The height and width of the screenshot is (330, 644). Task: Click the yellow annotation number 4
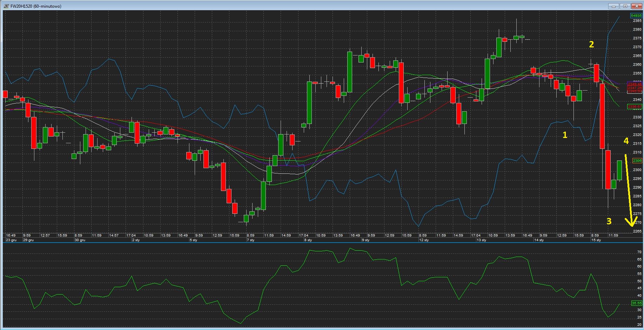pyautogui.click(x=626, y=141)
